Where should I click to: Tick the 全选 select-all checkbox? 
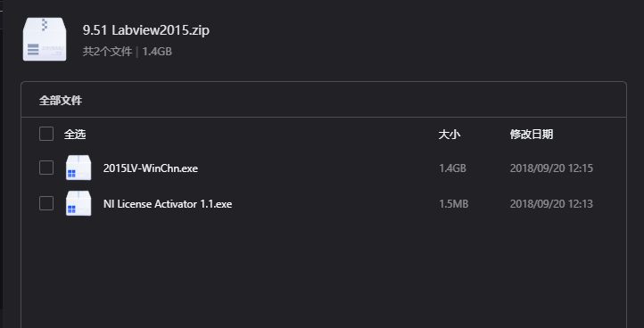(x=46, y=134)
